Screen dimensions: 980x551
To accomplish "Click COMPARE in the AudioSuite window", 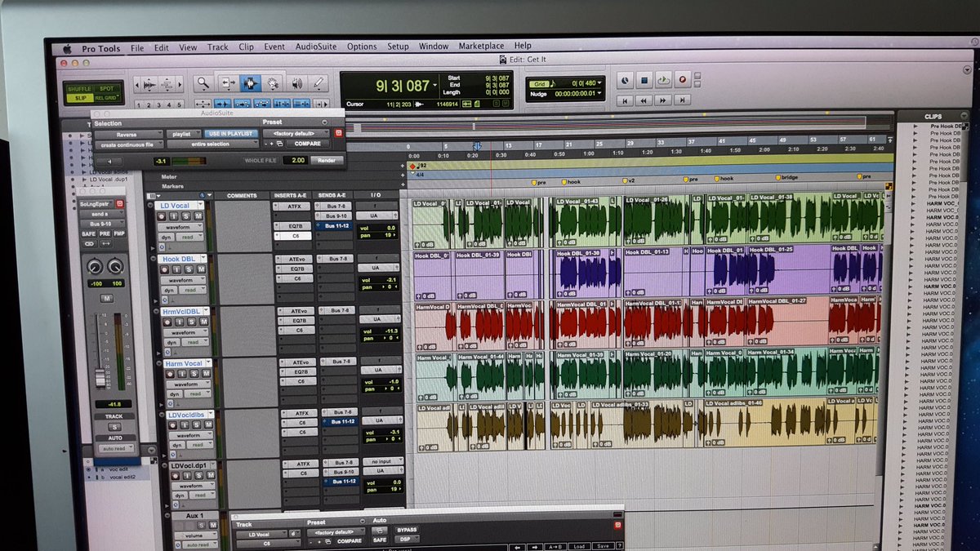I will coord(308,144).
